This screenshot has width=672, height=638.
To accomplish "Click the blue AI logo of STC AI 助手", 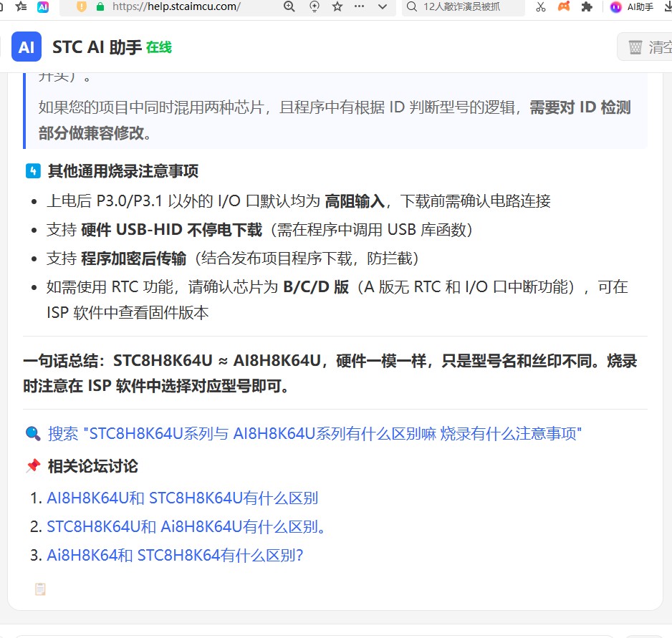I will (x=27, y=47).
